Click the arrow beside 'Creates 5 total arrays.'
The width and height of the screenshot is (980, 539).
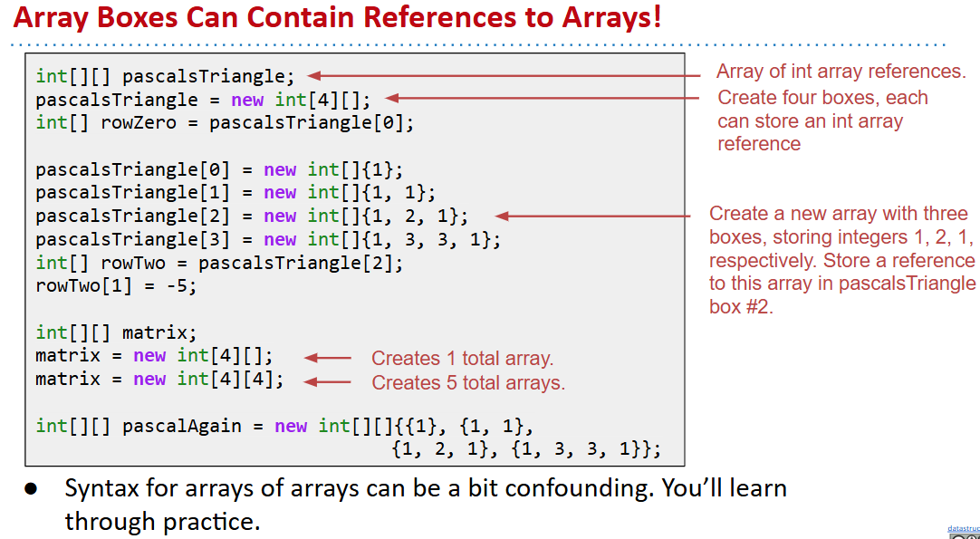[x=327, y=381]
